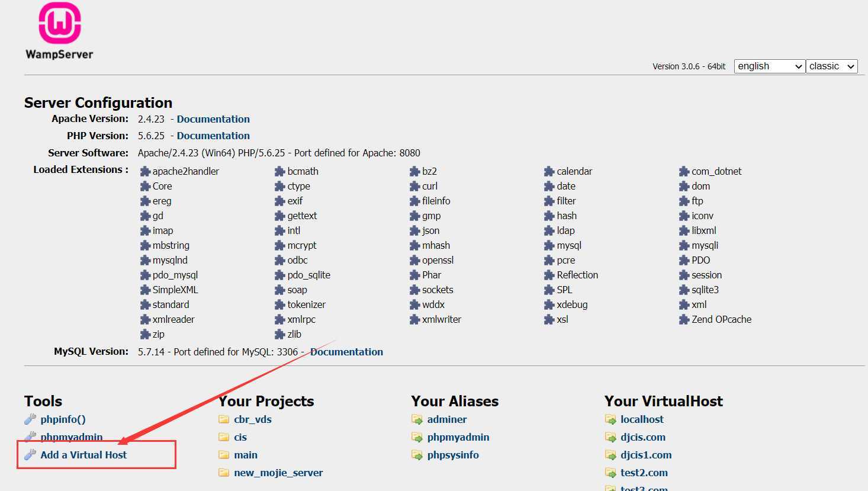Select the gettext extension text

point(303,216)
